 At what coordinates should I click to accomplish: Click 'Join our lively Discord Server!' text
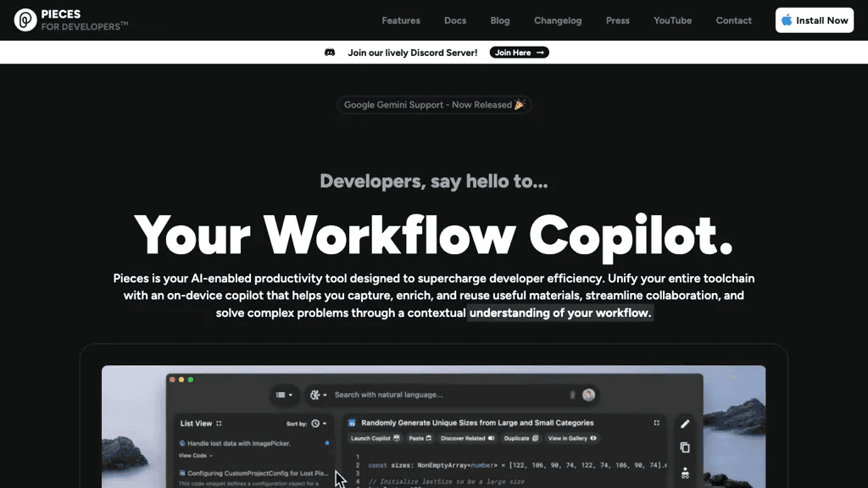point(413,53)
